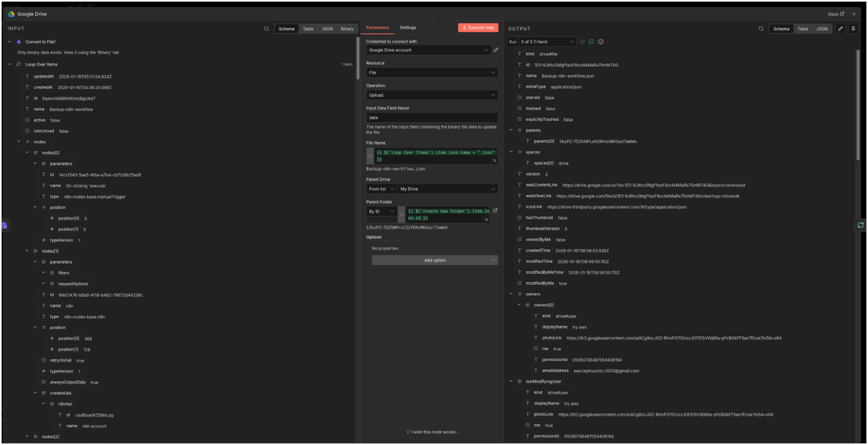Open the Settings tab

[408, 28]
